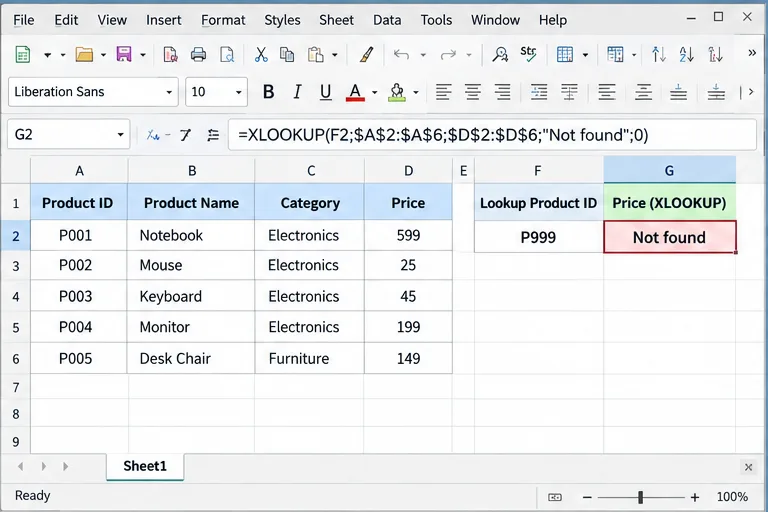Sort ascending with the A-Z icon

687,54
